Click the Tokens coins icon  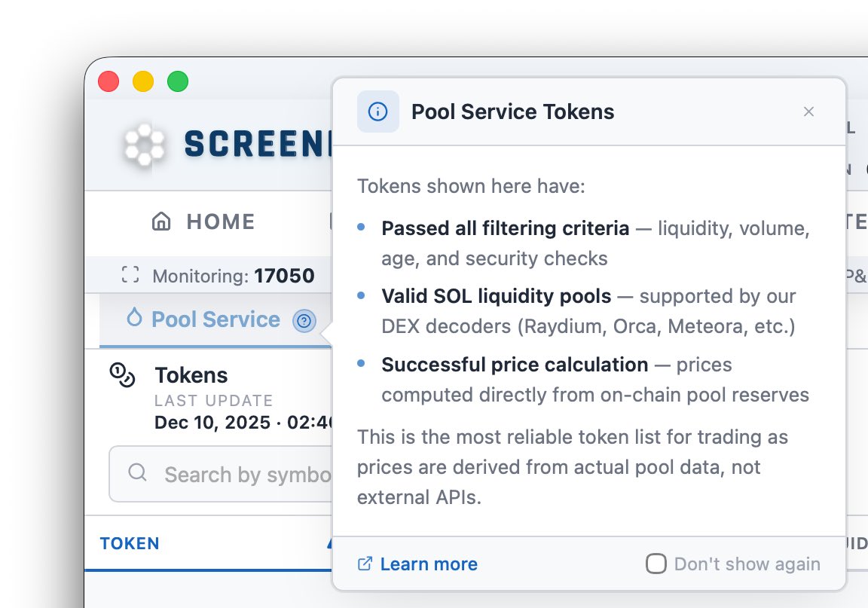click(x=122, y=375)
